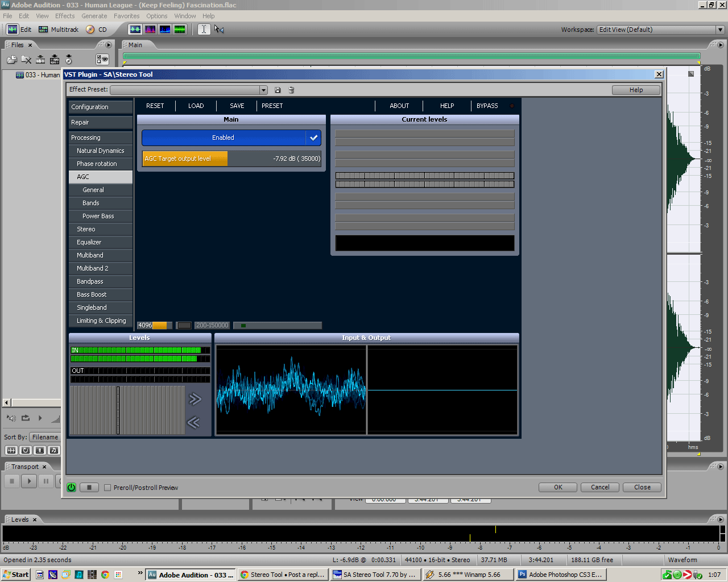Image resolution: width=728 pixels, height=582 pixels.
Task: Click the left double-chevron in Levels section
Action: (x=193, y=422)
